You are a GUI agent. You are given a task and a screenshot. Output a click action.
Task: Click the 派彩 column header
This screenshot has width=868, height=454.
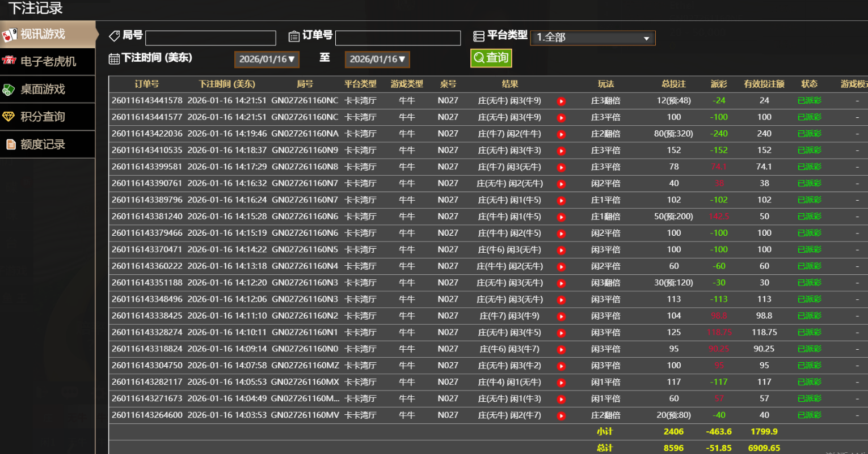tap(719, 84)
